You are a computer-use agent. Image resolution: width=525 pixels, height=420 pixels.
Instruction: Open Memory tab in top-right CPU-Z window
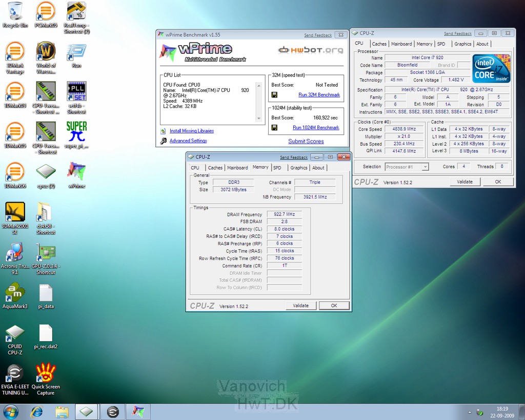(425, 44)
